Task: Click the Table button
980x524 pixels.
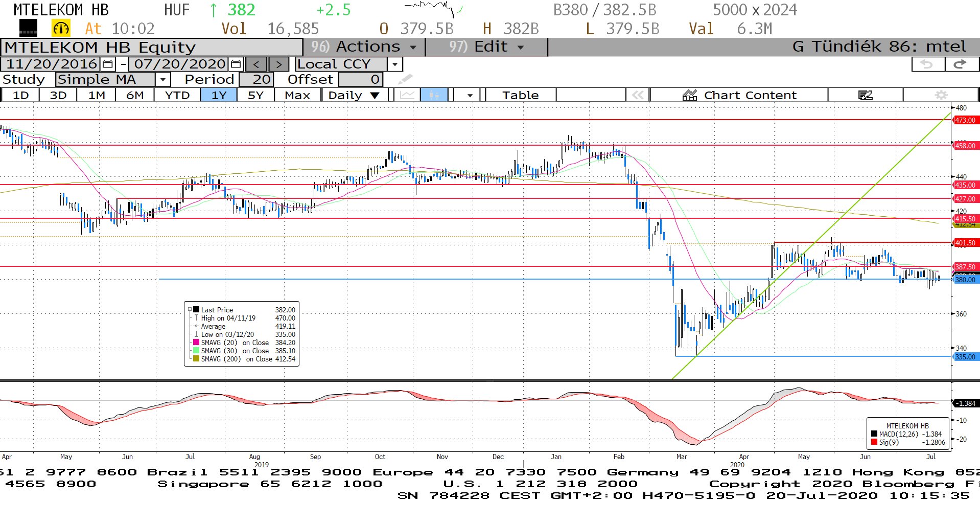Action: (x=520, y=95)
